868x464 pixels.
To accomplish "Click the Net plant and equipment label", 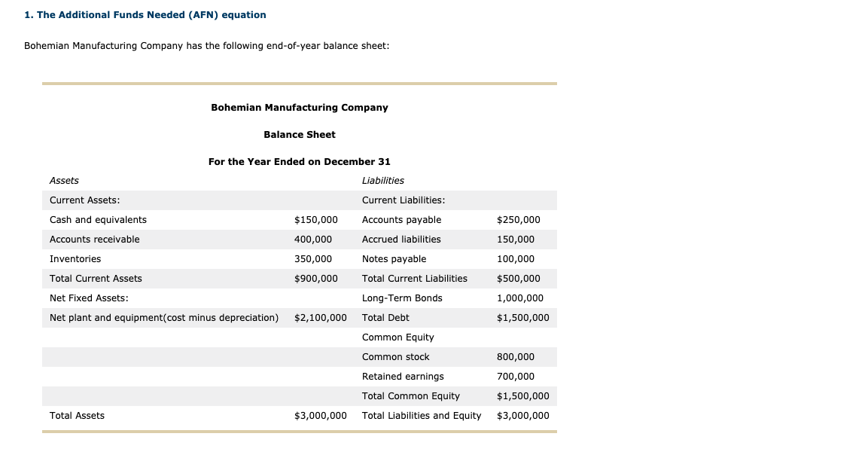I will (x=163, y=318).
